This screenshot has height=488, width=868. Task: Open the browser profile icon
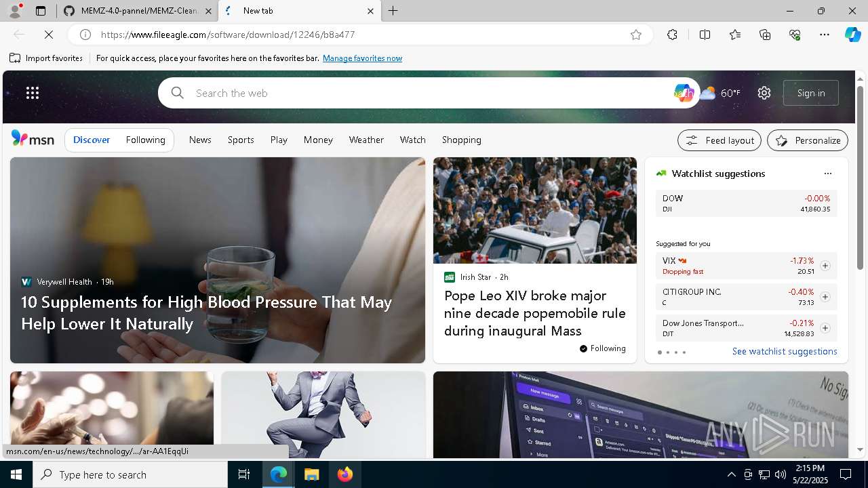(x=14, y=11)
